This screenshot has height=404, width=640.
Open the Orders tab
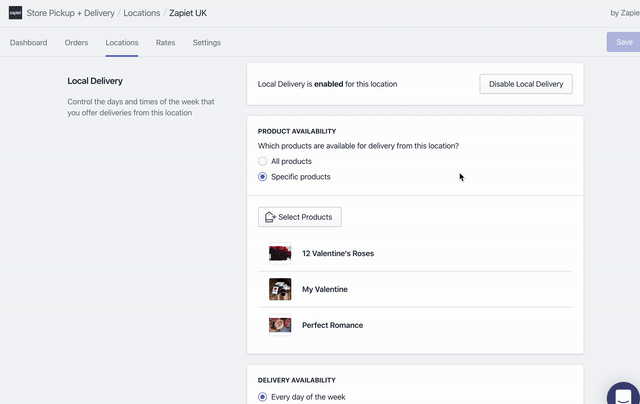click(76, 43)
